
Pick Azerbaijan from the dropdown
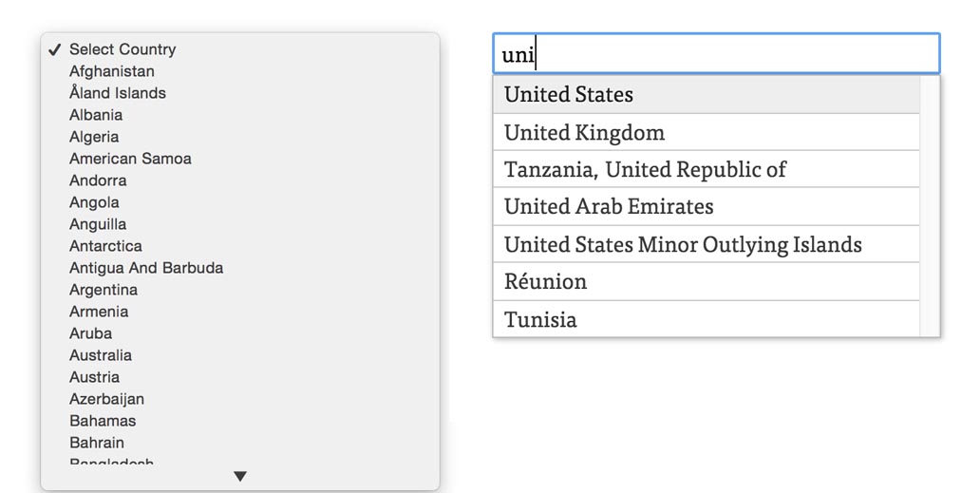pos(106,399)
